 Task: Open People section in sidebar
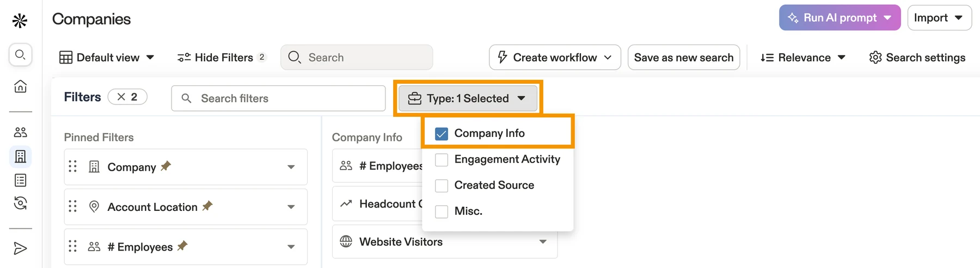pos(20,132)
